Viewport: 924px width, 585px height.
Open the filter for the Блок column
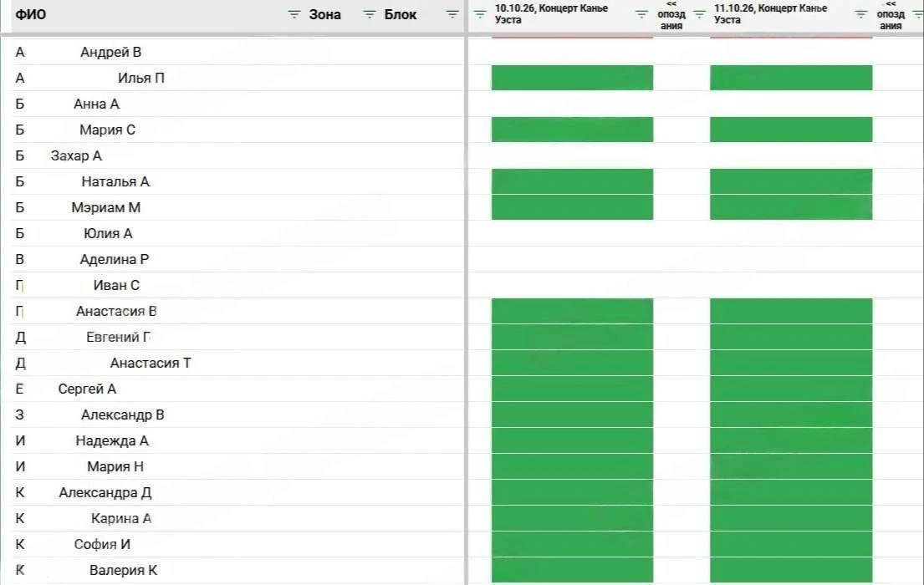click(x=452, y=15)
